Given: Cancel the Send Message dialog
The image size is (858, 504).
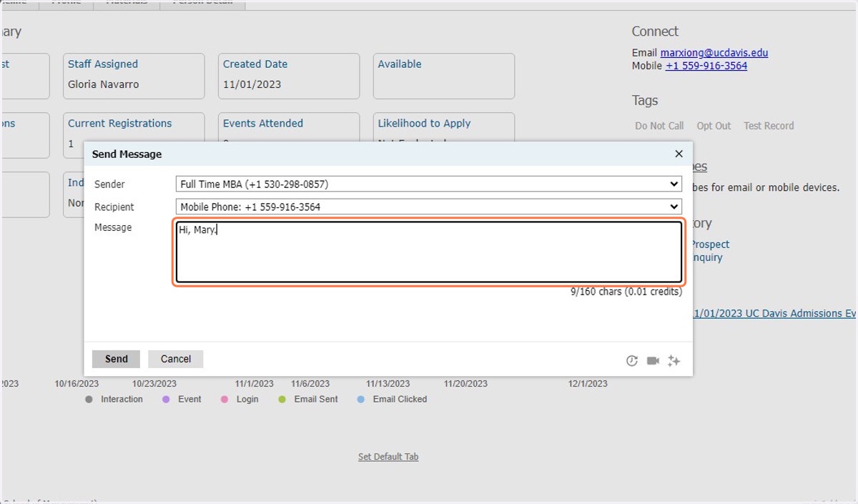Looking at the screenshot, I should point(176,359).
